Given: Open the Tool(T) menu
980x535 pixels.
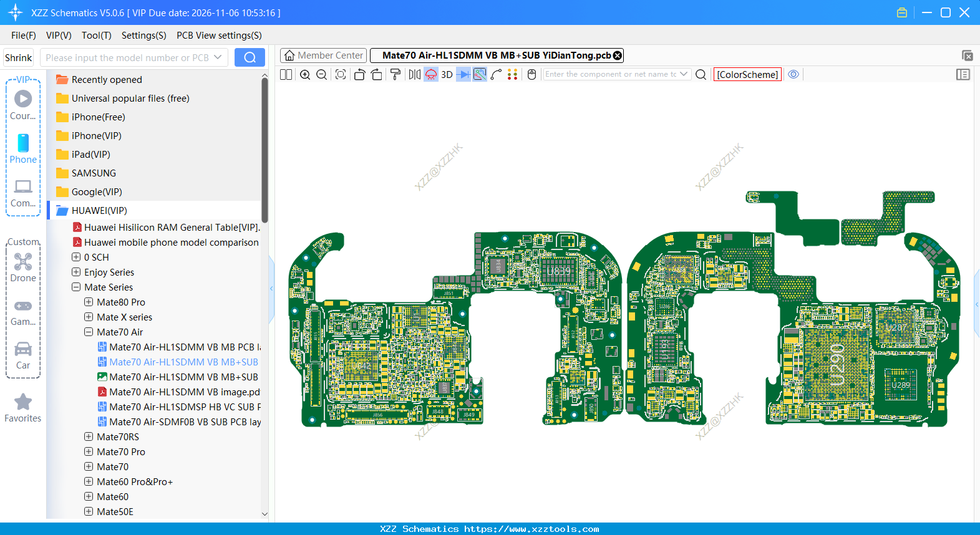Looking at the screenshot, I should point(97,36).
